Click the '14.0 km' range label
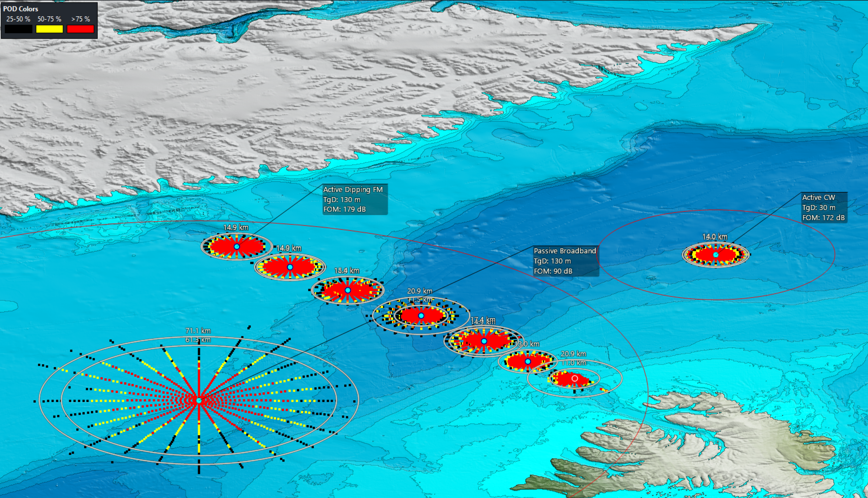The height and width of the screenshot is (498, 868). (x=714, y=237)
